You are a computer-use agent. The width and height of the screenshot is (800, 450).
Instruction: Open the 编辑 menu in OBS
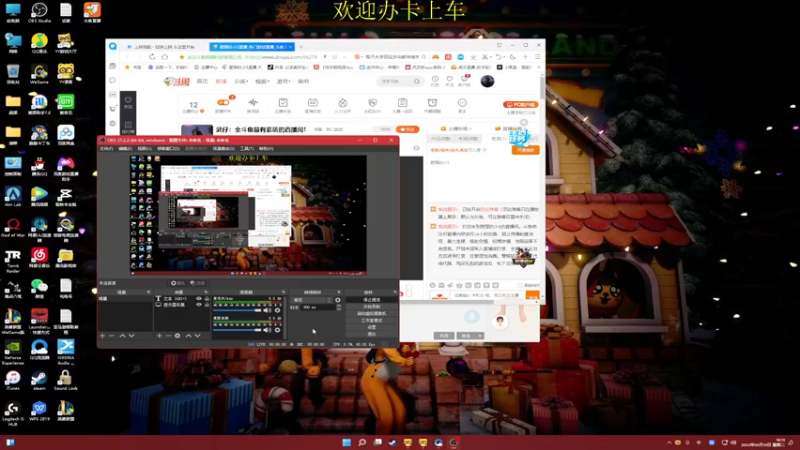click(125, 148)
